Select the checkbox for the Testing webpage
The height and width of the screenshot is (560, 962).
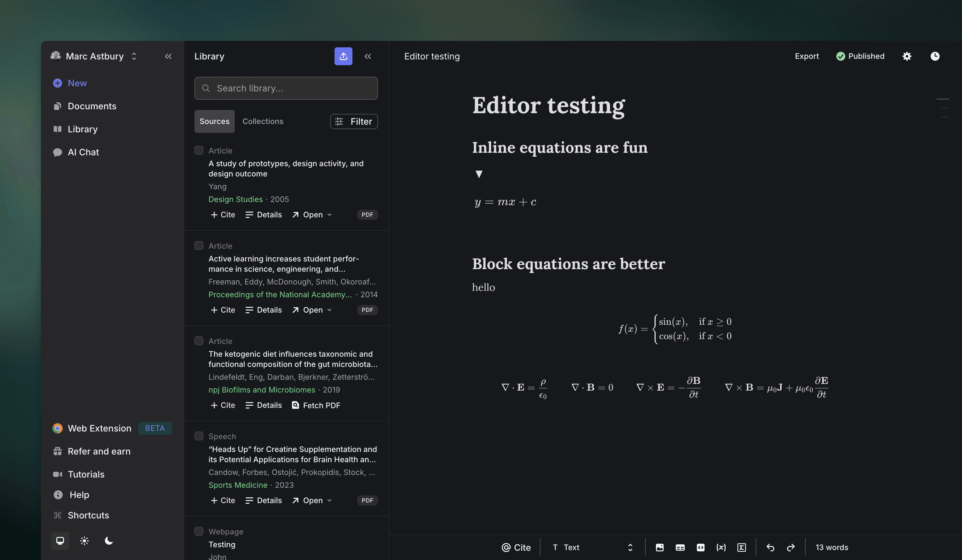tap(199, 531)
